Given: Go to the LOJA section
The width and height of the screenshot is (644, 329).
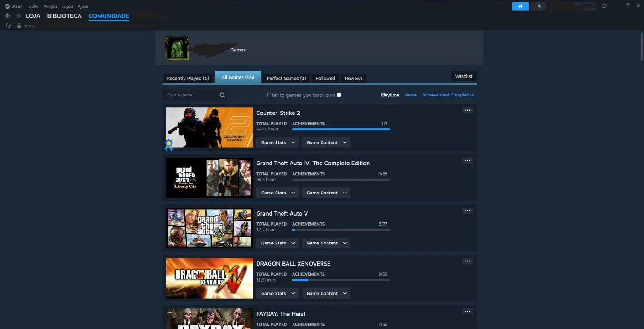Looking at the screenshot, I should [33, 16].
